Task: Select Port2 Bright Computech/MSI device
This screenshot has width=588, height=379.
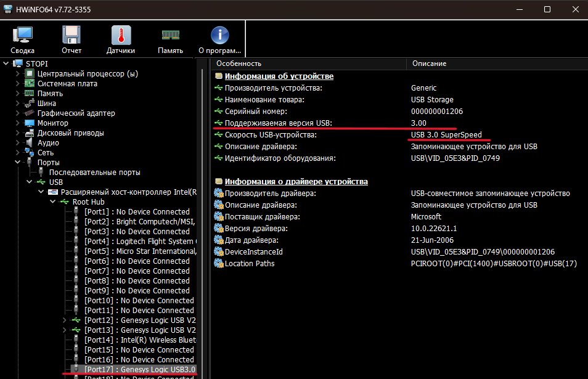Action: pos(140,222)
